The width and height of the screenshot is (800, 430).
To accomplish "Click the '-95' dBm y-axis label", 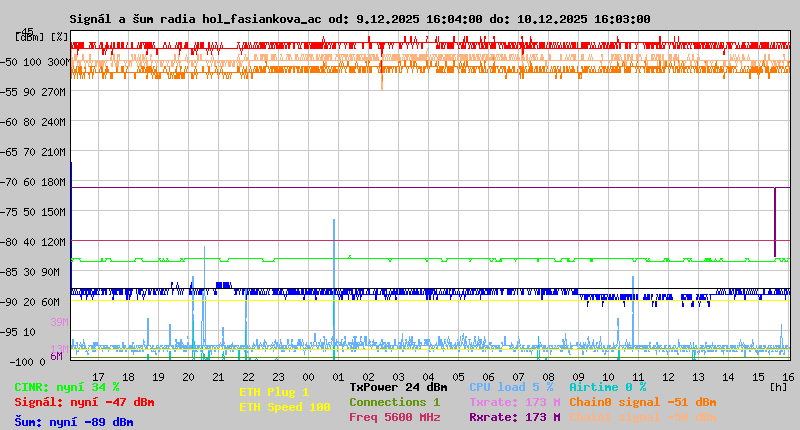I will point(9,333).
